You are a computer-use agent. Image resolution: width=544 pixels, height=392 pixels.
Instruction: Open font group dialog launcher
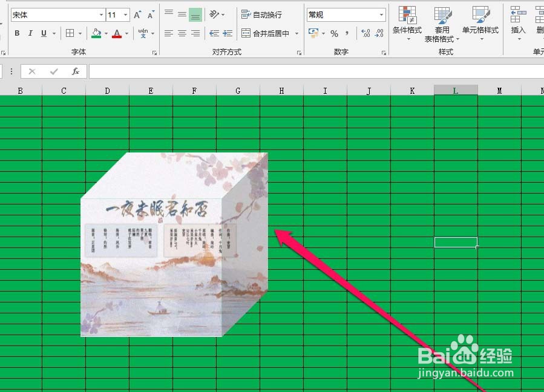tap(154, 53)
